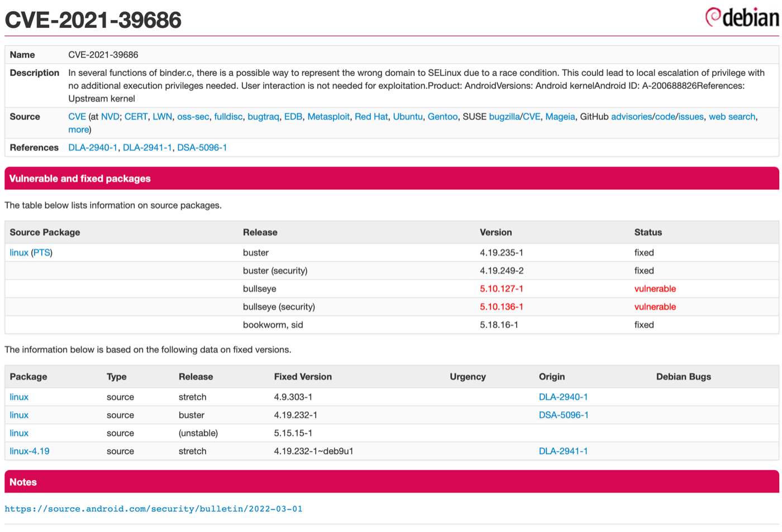Open the linux-4.19 package link
782x532 pixels.
(30, 451)
